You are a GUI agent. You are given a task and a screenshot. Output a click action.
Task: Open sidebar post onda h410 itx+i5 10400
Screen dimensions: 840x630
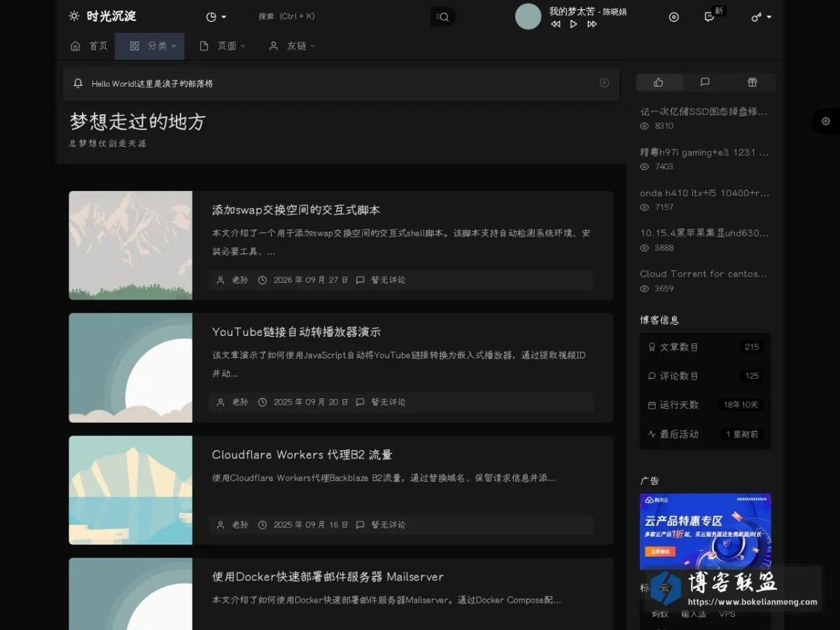pyautogui.click(x=704, y=192)
